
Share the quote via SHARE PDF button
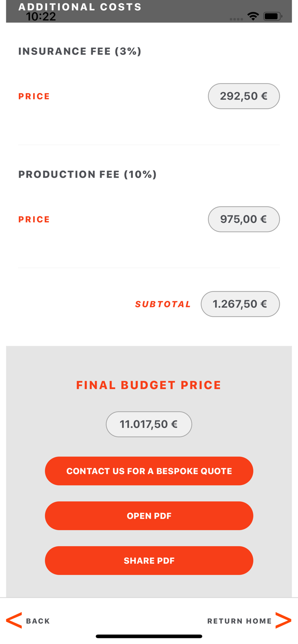point(149,561)
